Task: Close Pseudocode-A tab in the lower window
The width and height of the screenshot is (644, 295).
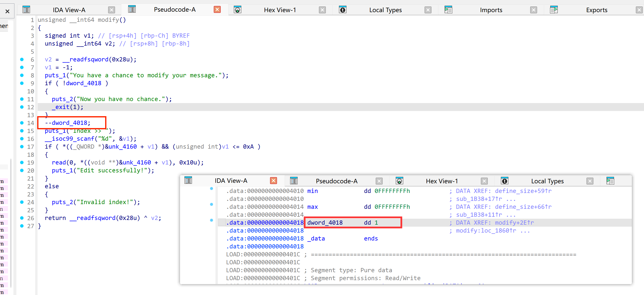Action: (379, 181)
